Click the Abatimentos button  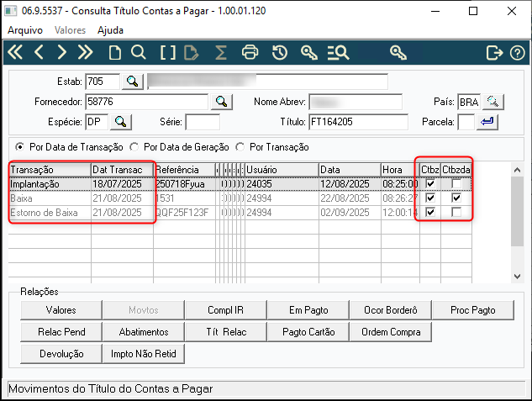click(x=144, y=332)
